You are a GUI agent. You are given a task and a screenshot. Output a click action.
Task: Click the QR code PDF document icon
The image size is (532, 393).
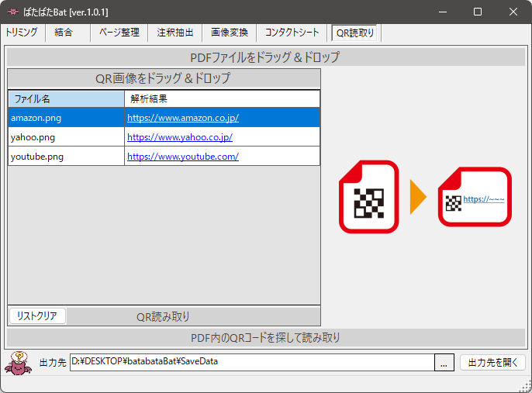[369, 197]
